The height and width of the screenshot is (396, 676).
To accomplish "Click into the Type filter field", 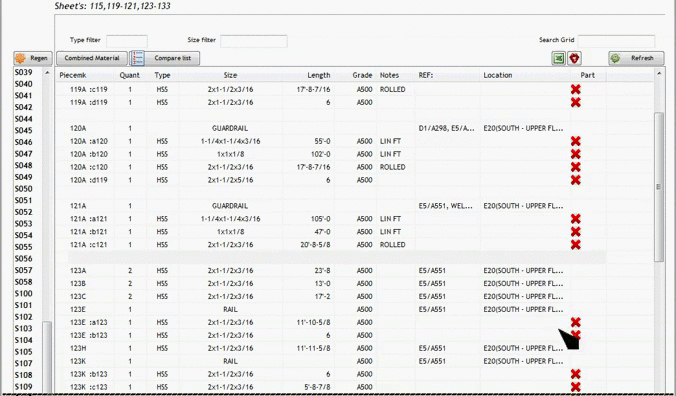I will (x=127, y=41).
